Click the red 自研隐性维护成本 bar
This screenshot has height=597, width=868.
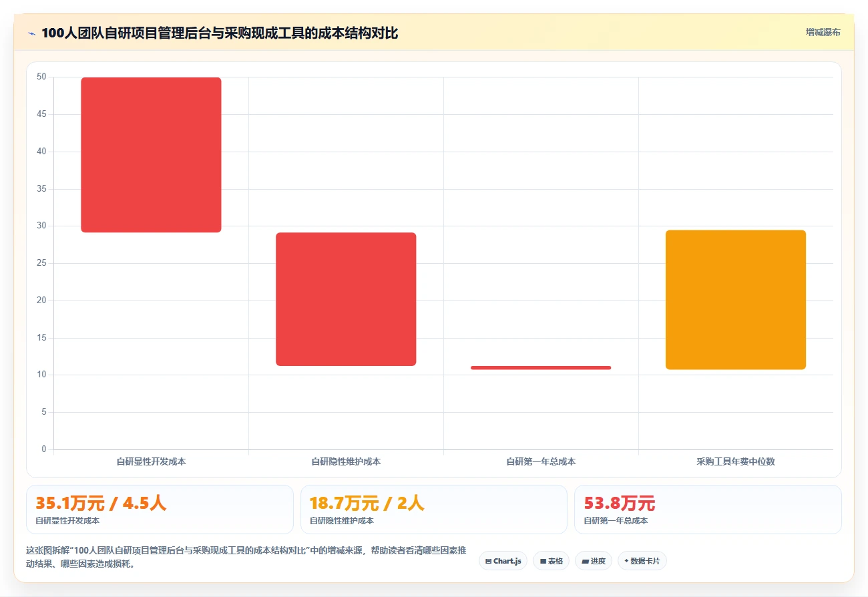coord(346,299)
